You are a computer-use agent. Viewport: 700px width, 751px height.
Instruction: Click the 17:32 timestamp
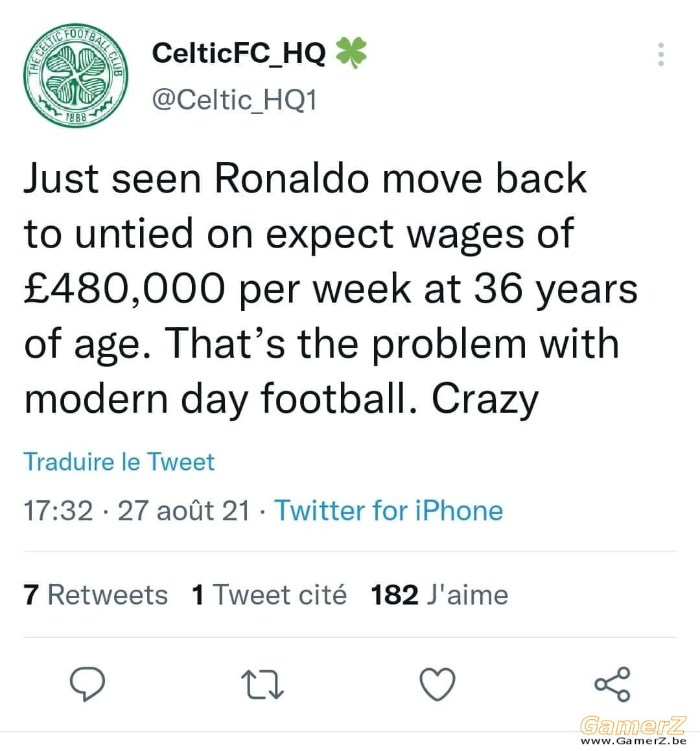58,511
